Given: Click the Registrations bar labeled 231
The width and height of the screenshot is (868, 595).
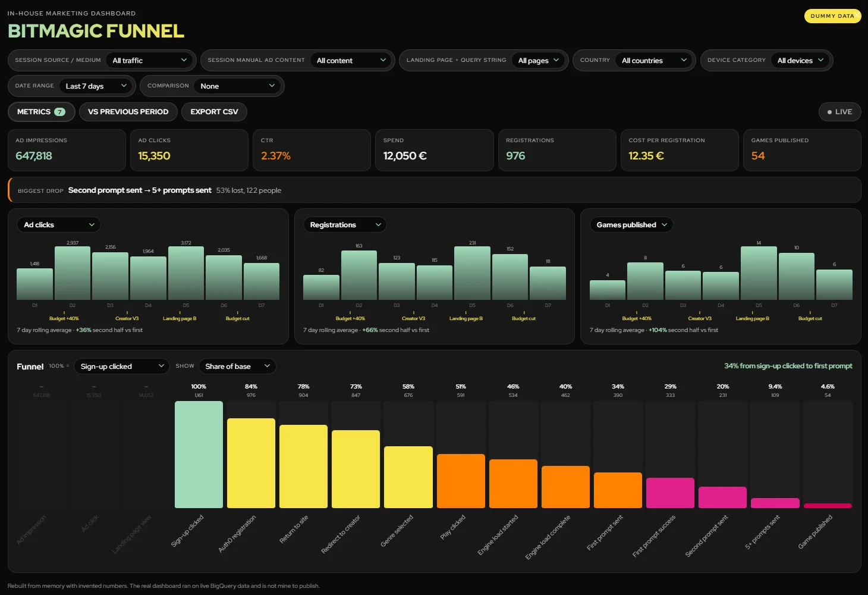Looking at the screenshot, I should [472, 273].
